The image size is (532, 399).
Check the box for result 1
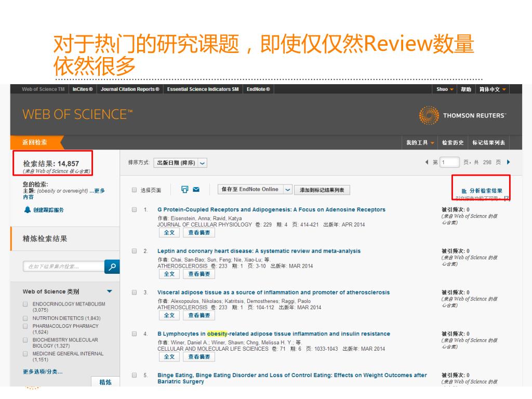click(135, 210)
